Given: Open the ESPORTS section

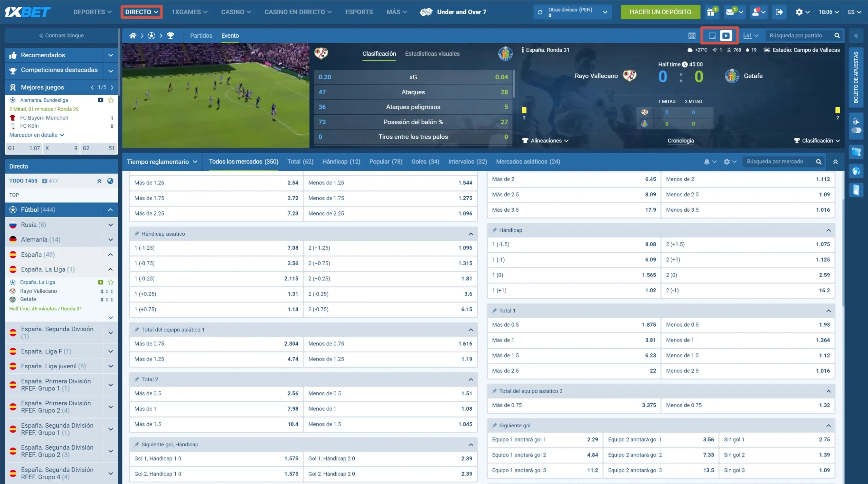Looking at the screenshot, I should point(359,12).
